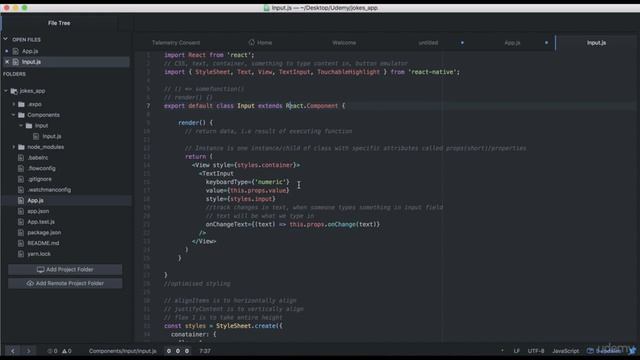
Task: Click the unsaved dot on the untitled tab
Action: [462, 42]
